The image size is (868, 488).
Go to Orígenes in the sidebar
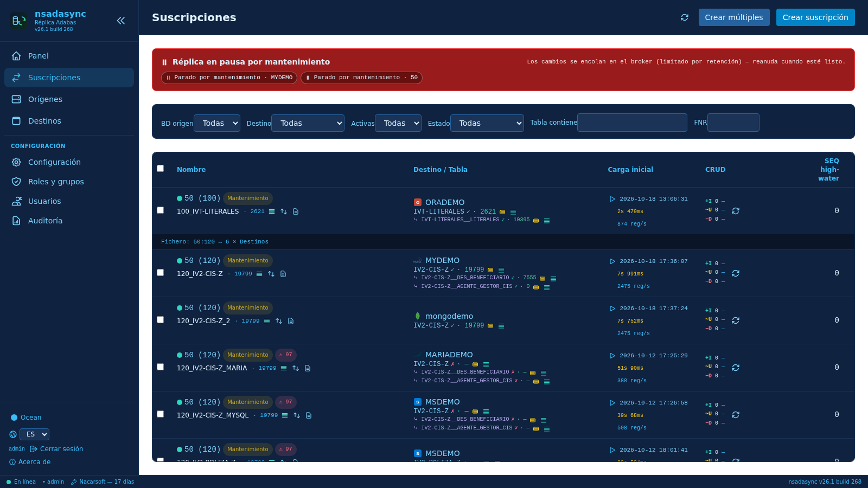click(x=69, y=99)
